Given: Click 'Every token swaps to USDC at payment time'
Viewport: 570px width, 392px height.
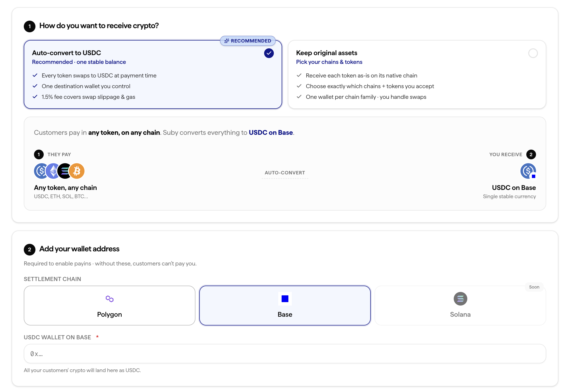Looking at the screenshot, I should [99, 76].
